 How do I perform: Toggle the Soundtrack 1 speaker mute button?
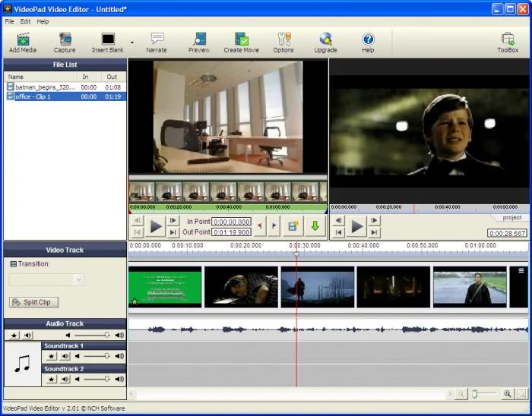point(65,356)
